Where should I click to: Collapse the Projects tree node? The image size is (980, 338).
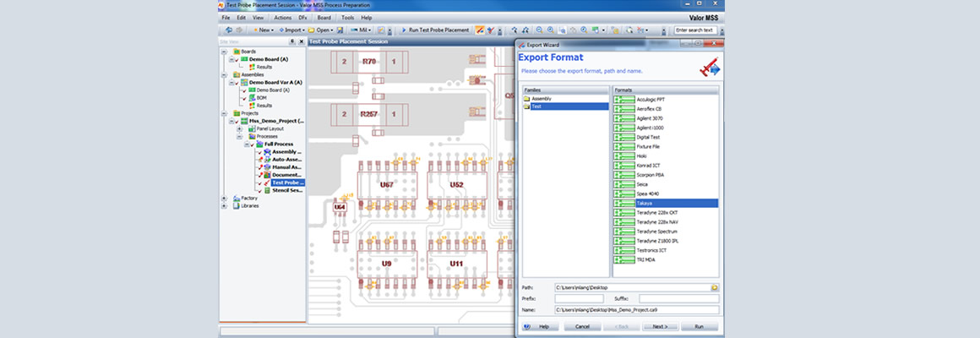(224, 113)
